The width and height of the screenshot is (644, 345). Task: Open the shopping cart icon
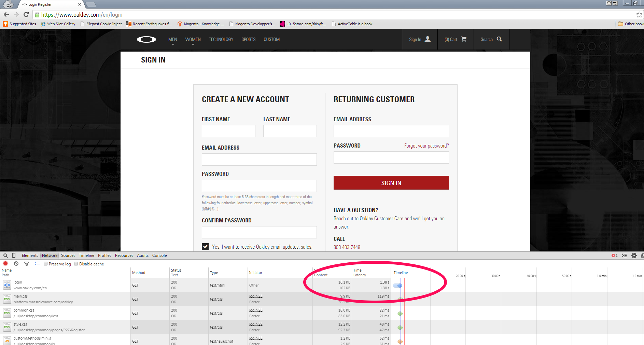(464, 39)
